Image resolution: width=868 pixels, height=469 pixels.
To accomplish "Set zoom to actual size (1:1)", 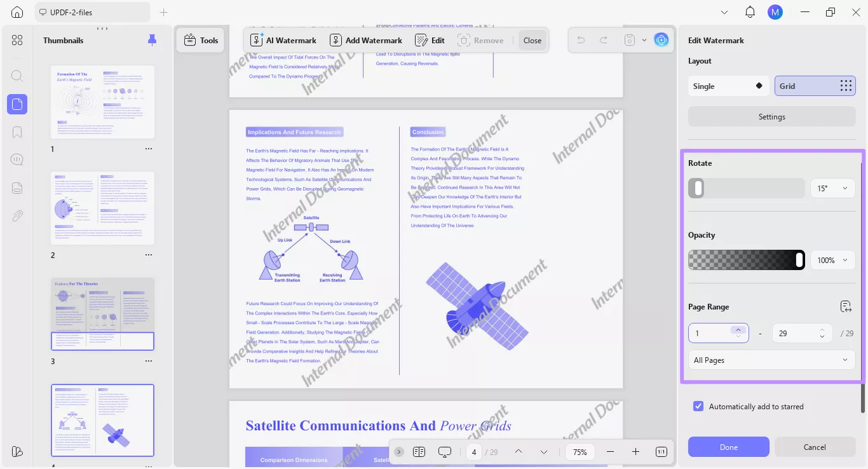I will 661,452.
